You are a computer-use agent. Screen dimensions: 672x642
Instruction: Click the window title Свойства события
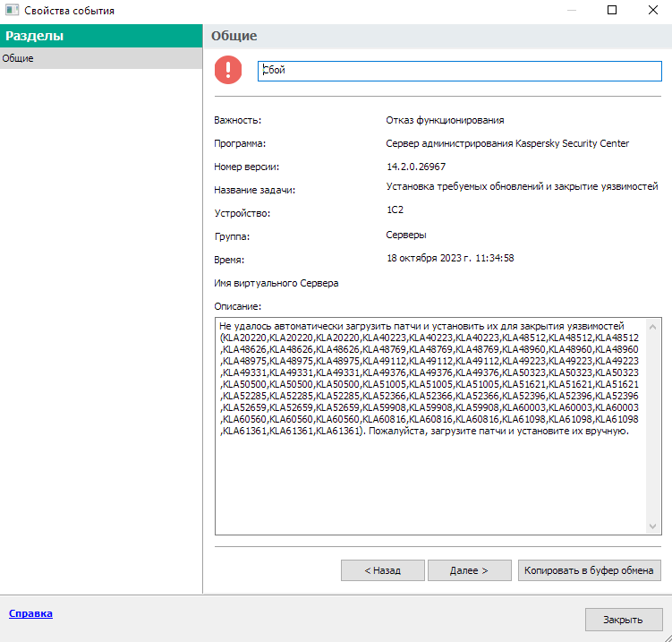[70, 11]
